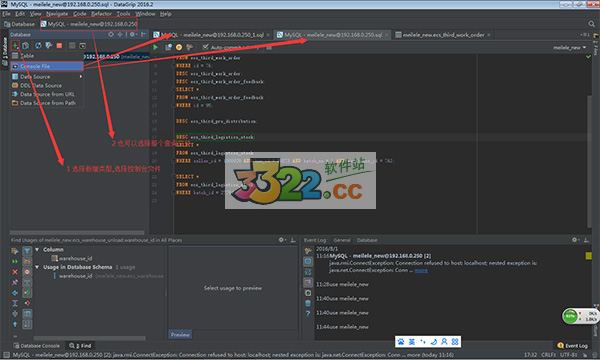Click the red Disconnect stop icon
Screen dimensions: 600x360
[59, 46]
